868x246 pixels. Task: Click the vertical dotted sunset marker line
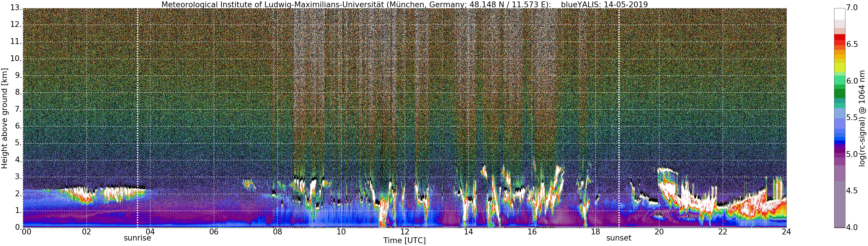tap(619, 118)
